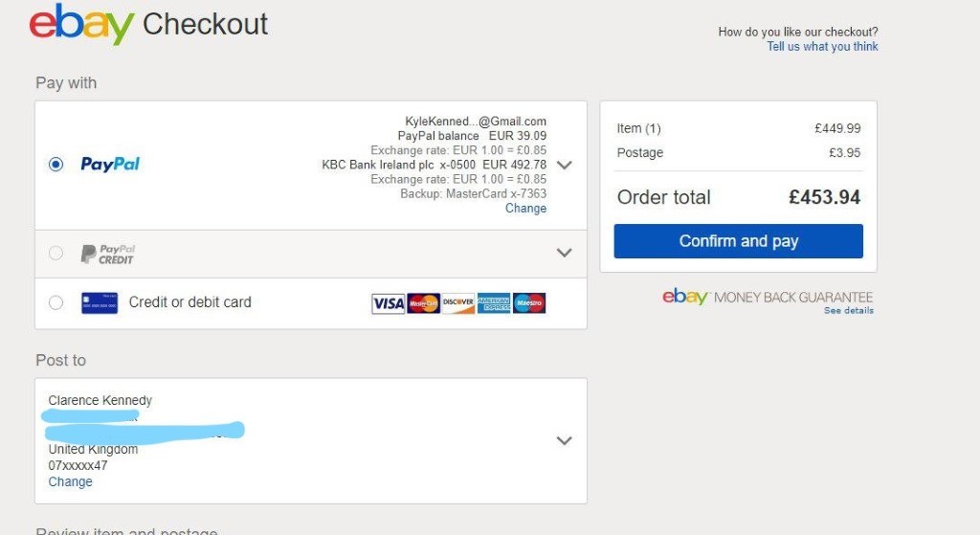Click the MasterCard icon
Viewport: 980px width, 535px height.
[x=424, y=303]
